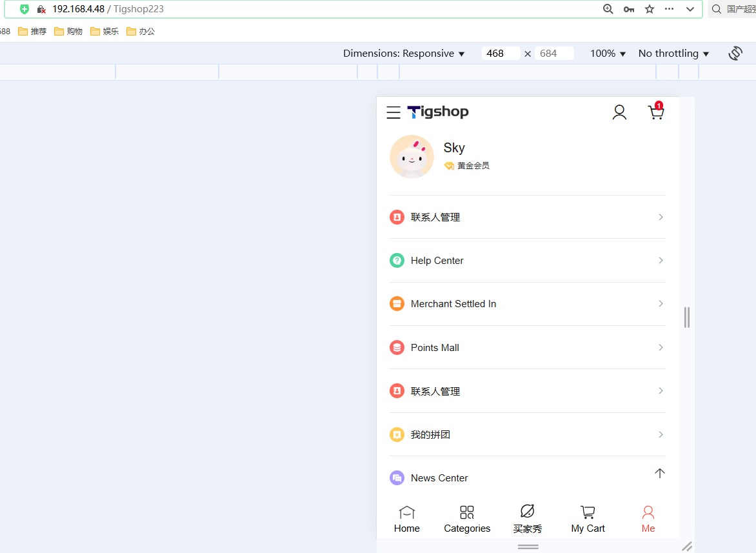Click the Sky user avatar image
756x553 pixels.
pyautogui.click(x=412, y=157)
